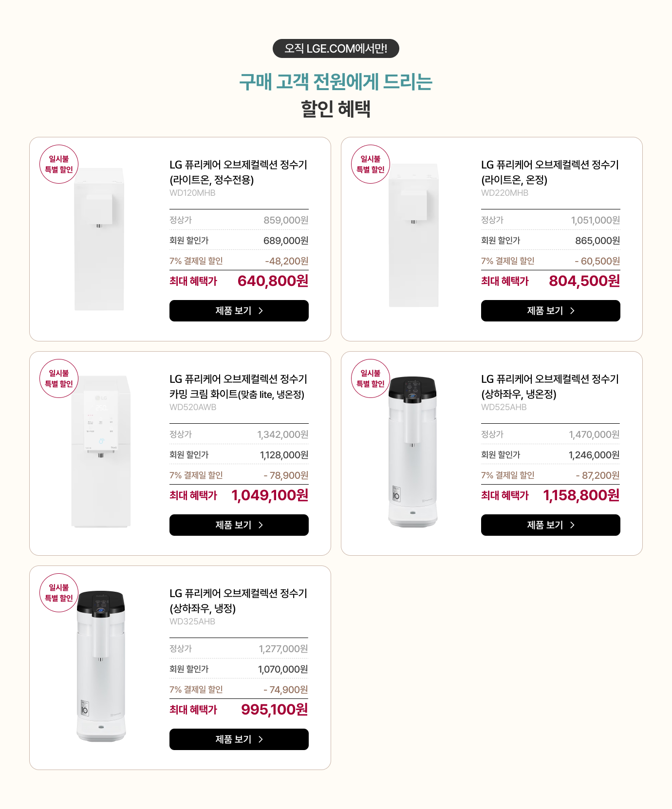Viewport: 672px width, 809px height.
Task: Click the WD325AHB cold water purifier image
Action: 101,666
